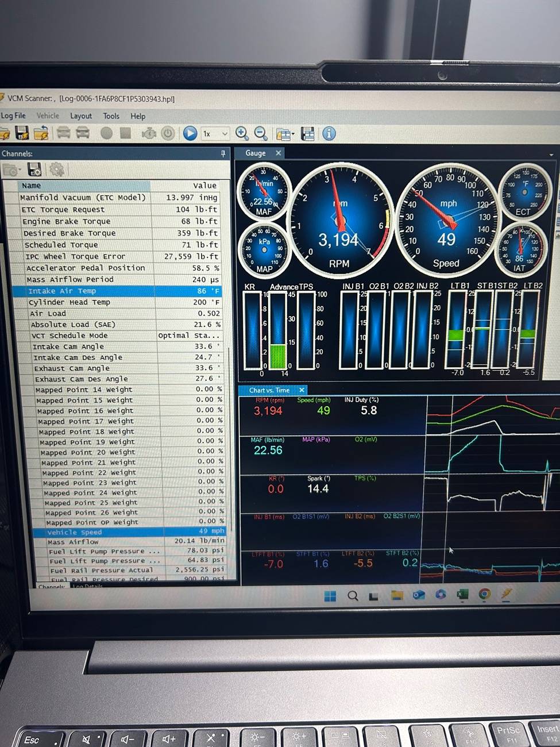Click the second car disconnect icon
The image size is (560, 747).
pyautogui.click(x=83, y=133)
